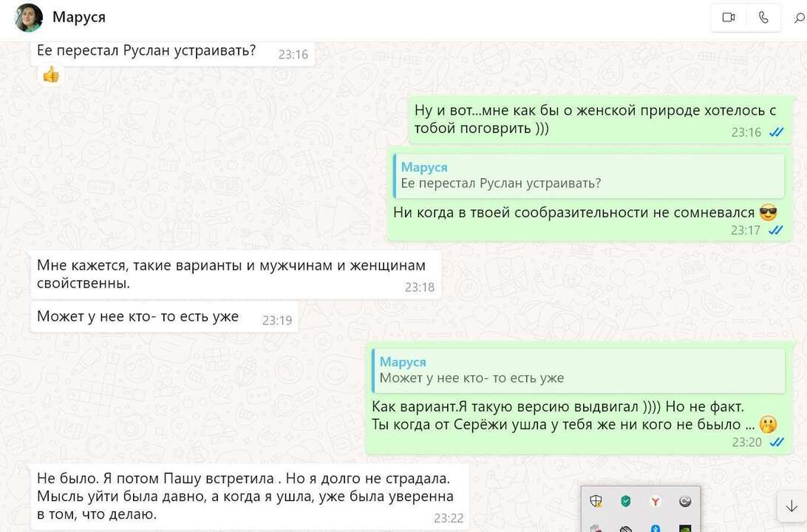
Task: Click the thumbs-up reaction under Маруся's message
Action: point(50,74)
